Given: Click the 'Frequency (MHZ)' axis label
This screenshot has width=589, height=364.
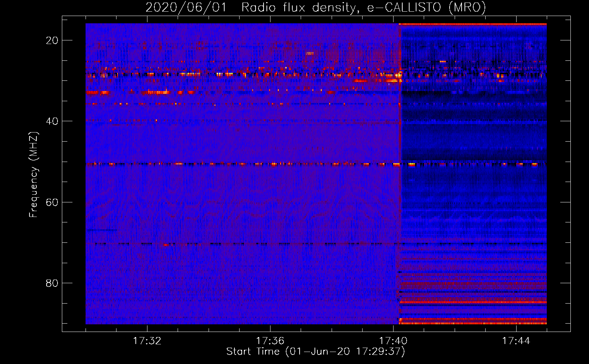Looking at the screenshot, I should tap(33, 175).
